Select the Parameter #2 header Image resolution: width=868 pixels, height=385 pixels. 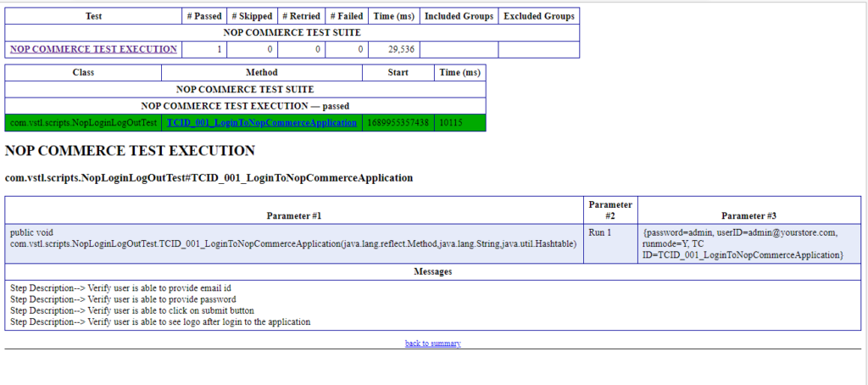[x=610, y=210]
